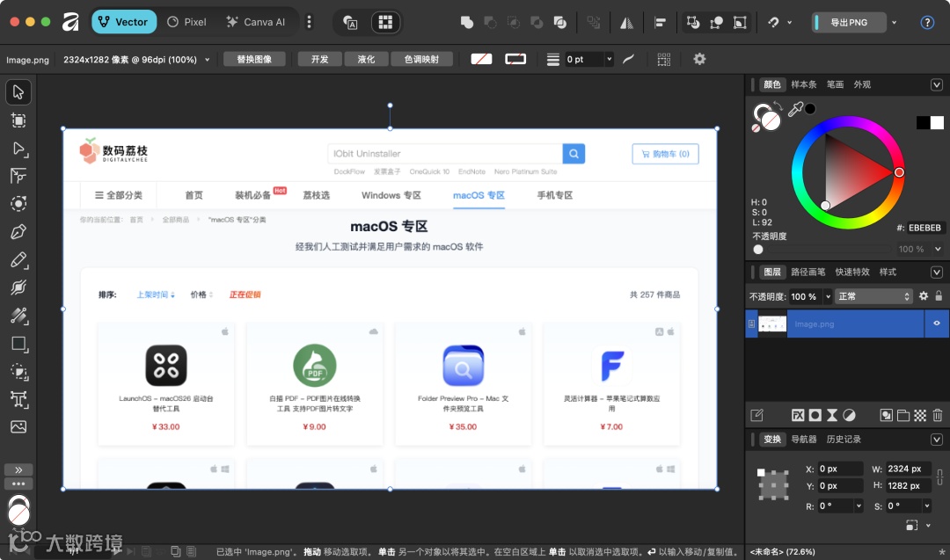
Task: Click the fill color swatch in context toolbar
Action: (x=481, y=59)
